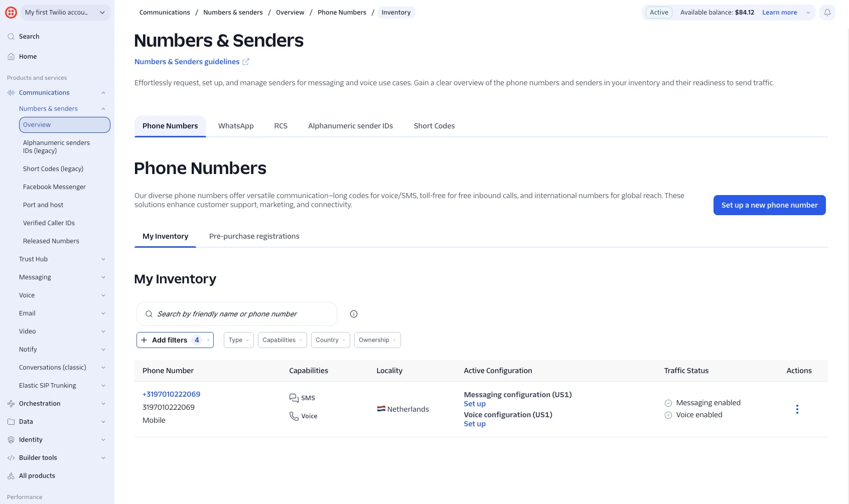Open the Ownership filter dropdown
The image size is (849, 504).
pos(377,340)
